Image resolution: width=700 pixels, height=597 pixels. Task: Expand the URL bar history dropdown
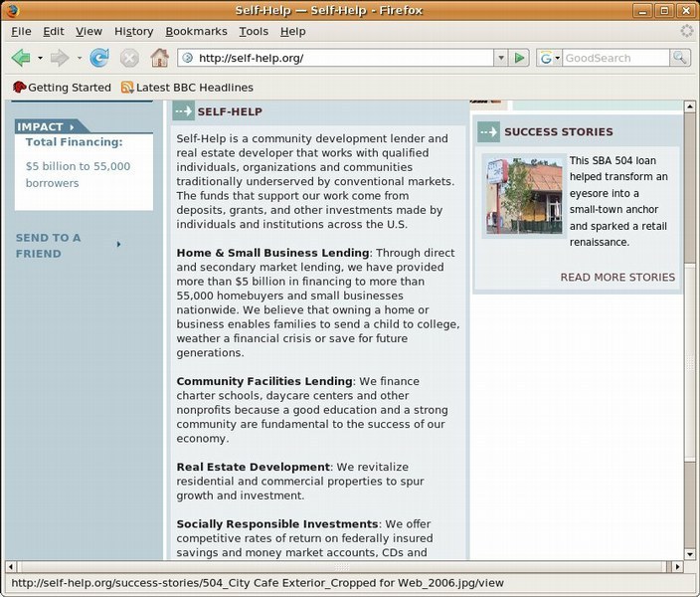click(x=501, y=58)
